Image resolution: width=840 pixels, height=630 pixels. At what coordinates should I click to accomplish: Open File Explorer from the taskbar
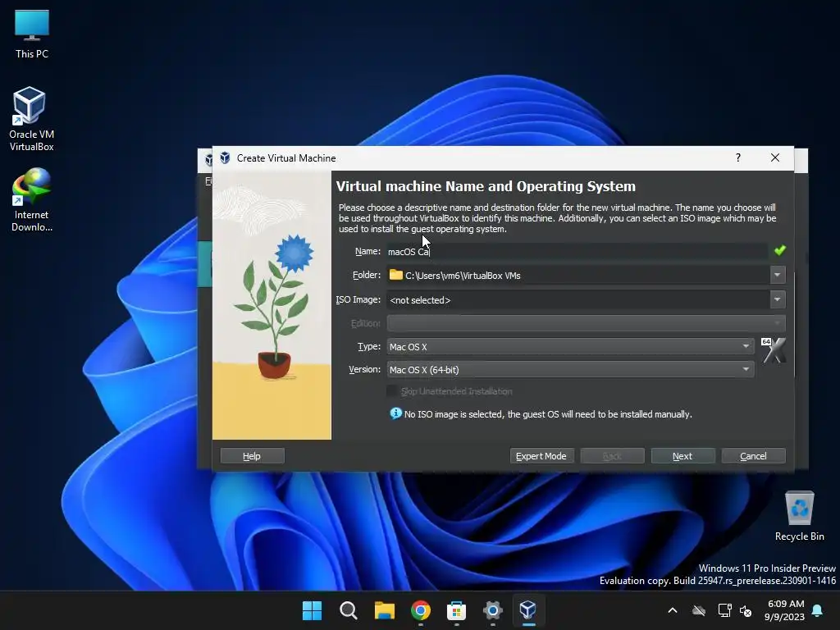click(x=384, y=610)
